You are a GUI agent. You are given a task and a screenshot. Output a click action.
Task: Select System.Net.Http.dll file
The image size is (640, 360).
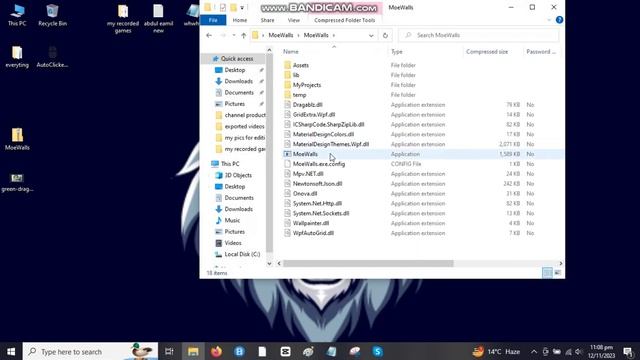tap(317, 203)
